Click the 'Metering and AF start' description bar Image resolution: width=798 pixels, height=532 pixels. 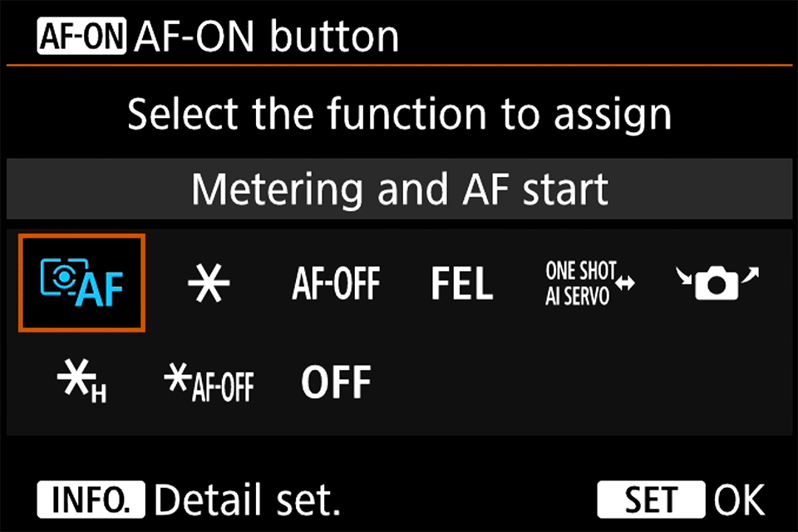click(399, 189)
